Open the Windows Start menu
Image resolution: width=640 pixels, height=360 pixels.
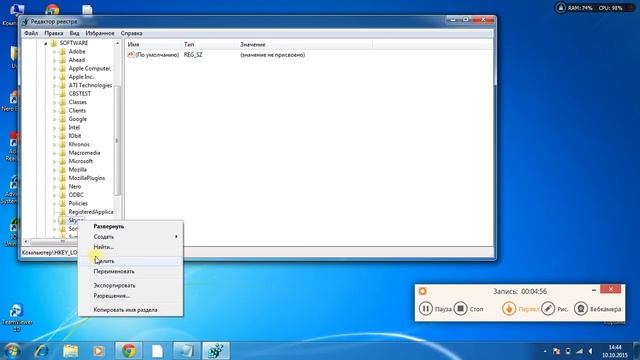point(12,351)
